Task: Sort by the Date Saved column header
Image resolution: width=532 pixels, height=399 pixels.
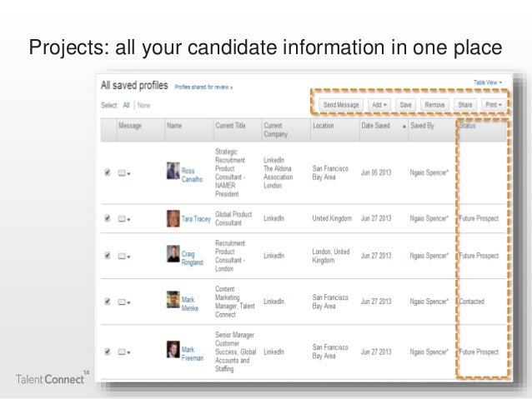Action: point(374,126)
